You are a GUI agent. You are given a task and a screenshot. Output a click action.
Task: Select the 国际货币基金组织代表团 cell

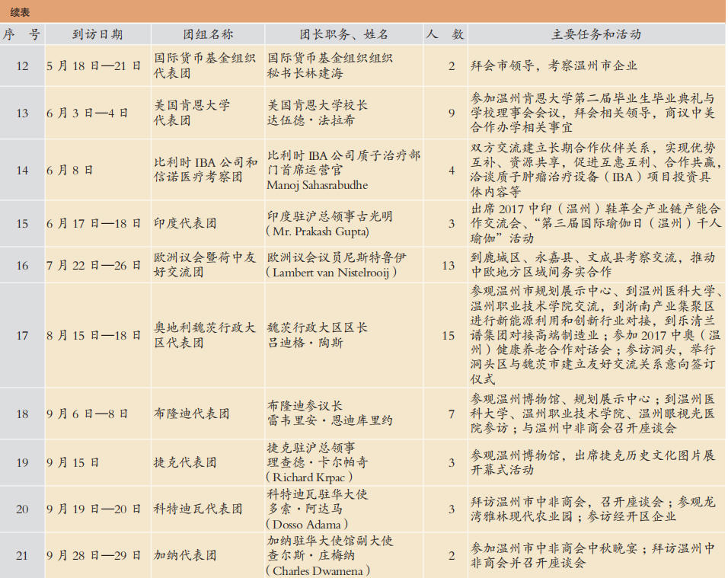(207, 65)
